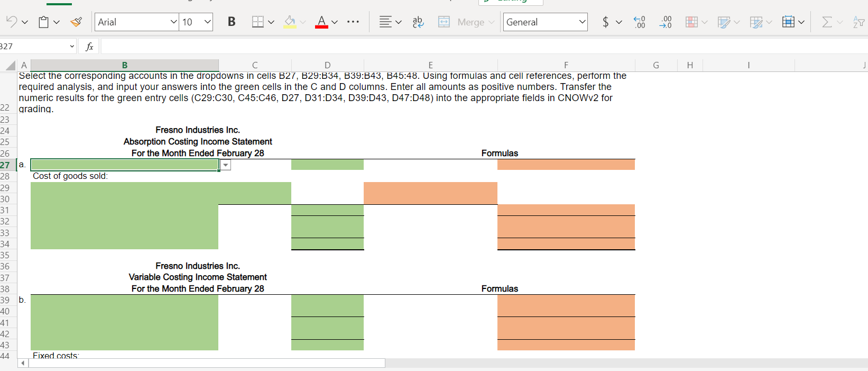Click the Insert Function fx icon
Screen dimensions: 868x371
(x=89, y=47)
